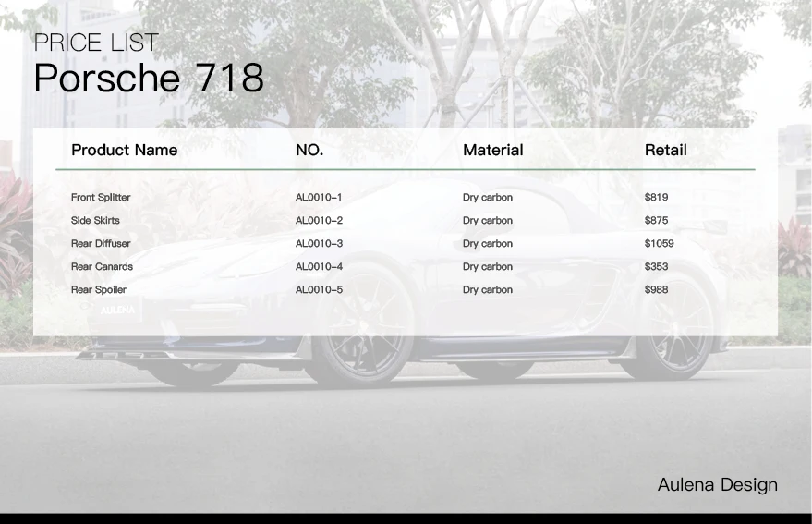
Task: Click the 'Material' column header
Action: pos(492,151)
